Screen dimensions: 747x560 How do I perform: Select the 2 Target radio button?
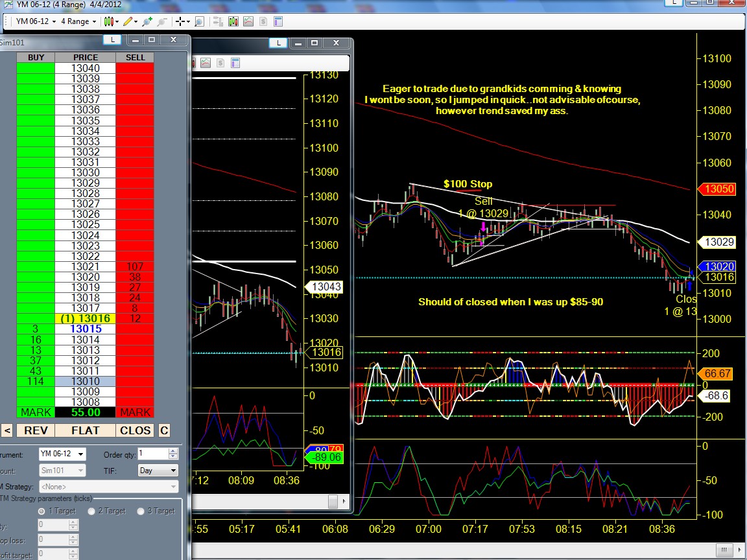coord(91,511)
